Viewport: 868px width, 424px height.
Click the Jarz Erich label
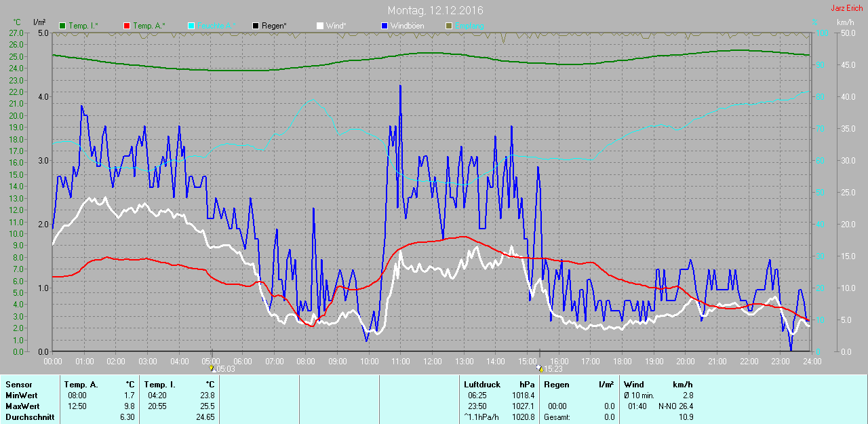847,8
